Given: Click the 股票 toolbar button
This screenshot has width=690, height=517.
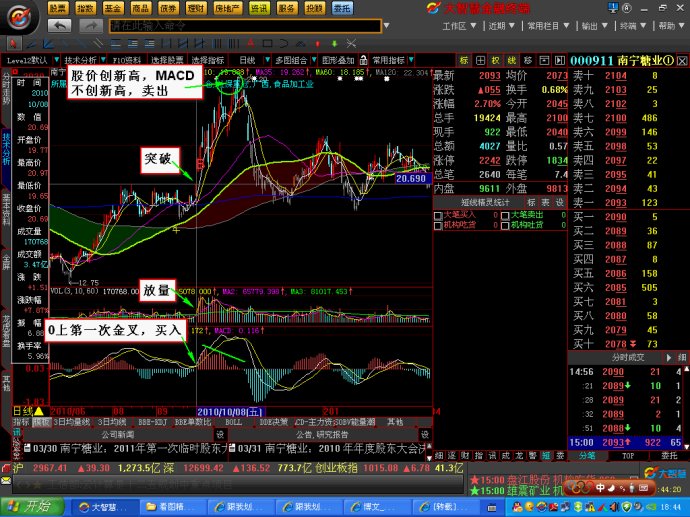Looking at the screenshot, I should tap(59, 7).
